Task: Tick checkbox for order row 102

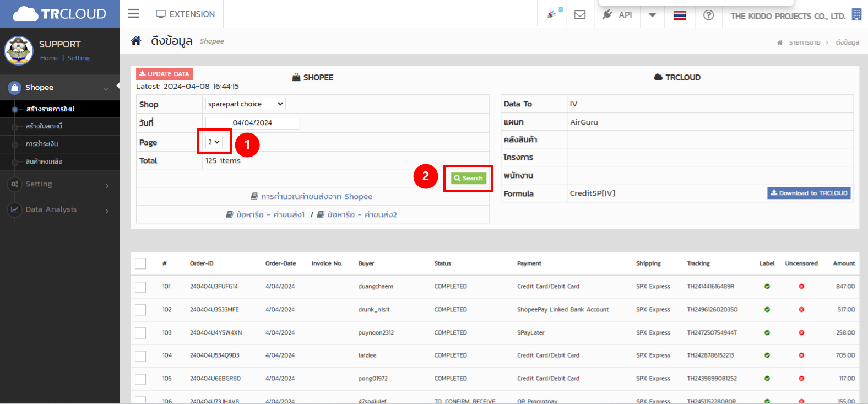Action: pyautogui.click(x=140, y=310)
